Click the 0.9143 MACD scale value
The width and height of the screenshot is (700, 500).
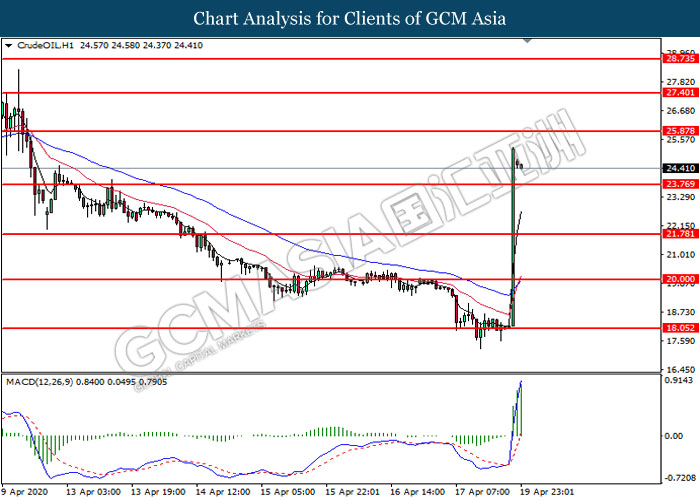(679, 380)
